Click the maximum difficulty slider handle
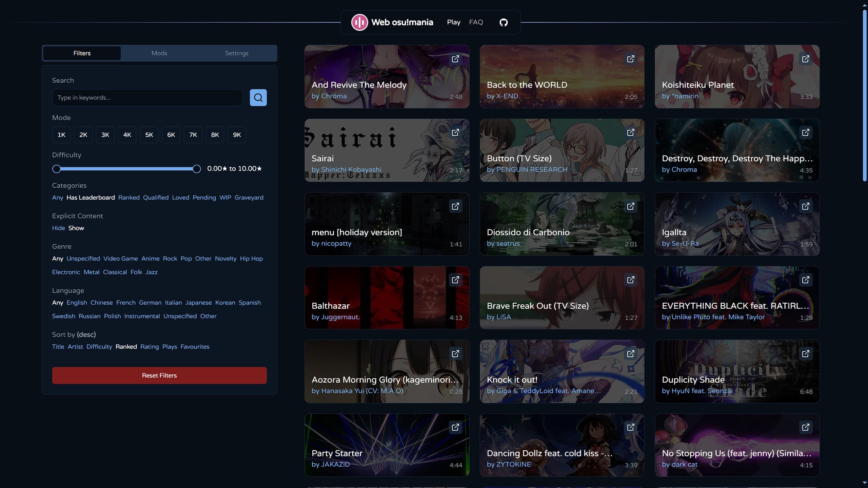The image size is (868, 488). [x=196, y=169]
